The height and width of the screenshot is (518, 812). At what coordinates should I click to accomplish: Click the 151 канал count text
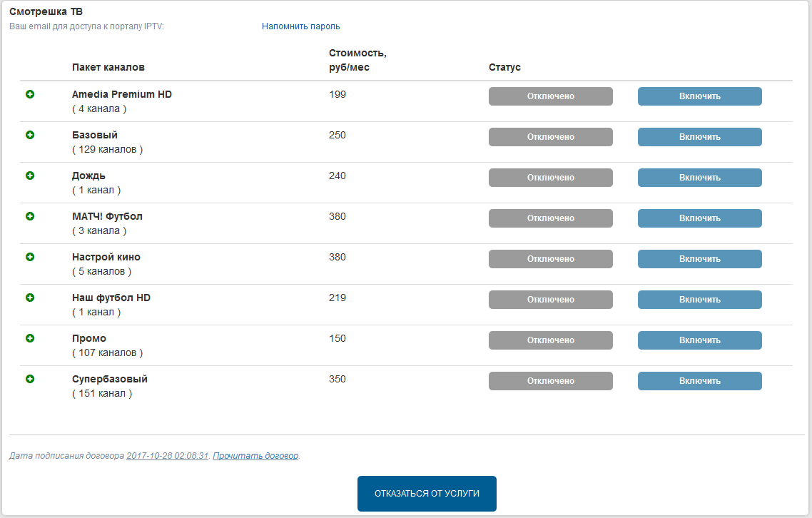[102, 394]
